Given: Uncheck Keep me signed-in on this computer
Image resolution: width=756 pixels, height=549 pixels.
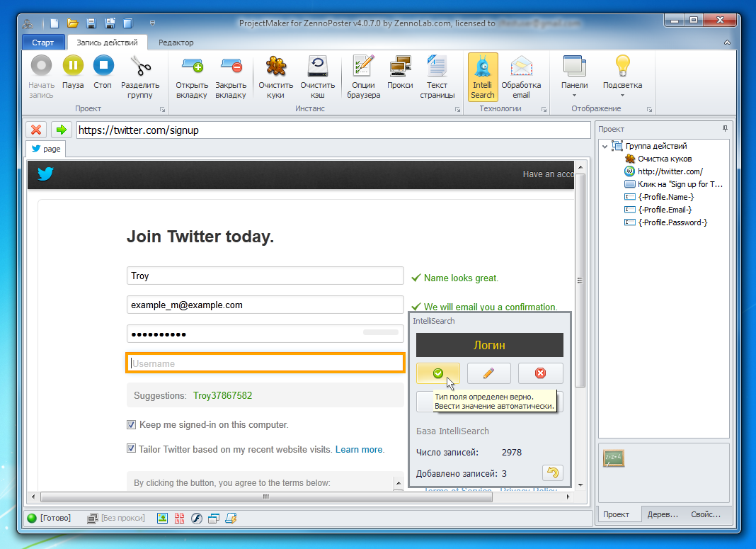Looking at the screenshot, I should point(131,424).
